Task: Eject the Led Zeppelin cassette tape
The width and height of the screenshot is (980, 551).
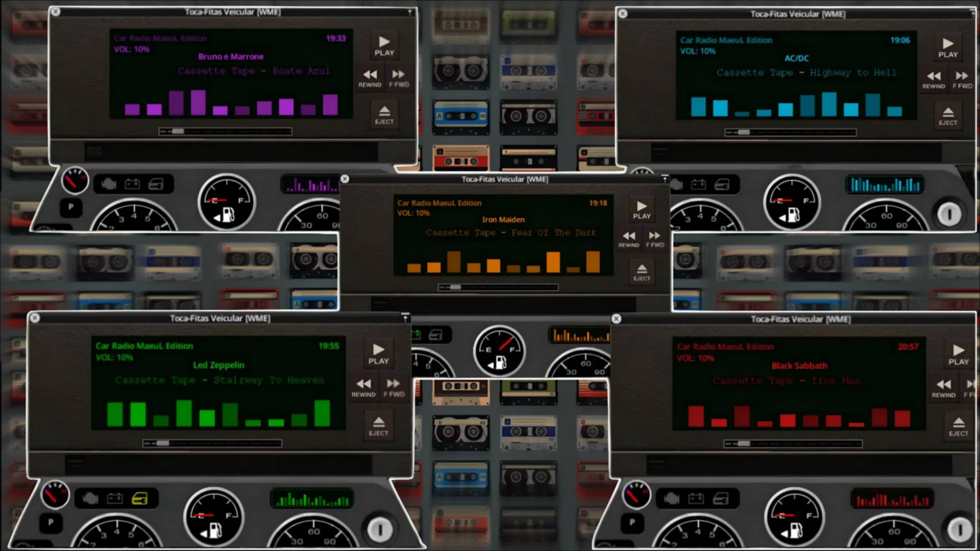Action: pyautogui.click(x=379, y=426)
